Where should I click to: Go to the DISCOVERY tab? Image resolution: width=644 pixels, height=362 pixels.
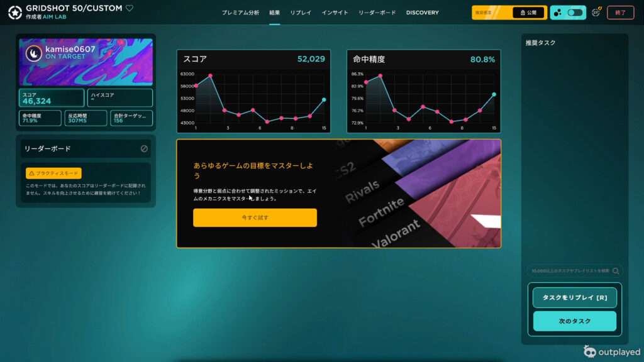pyautogui.click(x=422, y=13)
